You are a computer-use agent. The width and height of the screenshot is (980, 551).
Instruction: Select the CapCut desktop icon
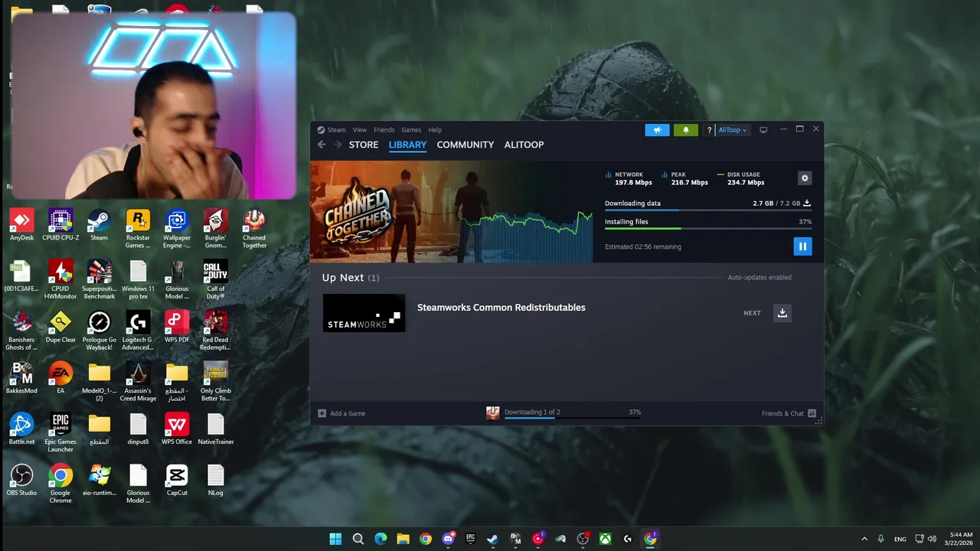pos(177,481)
